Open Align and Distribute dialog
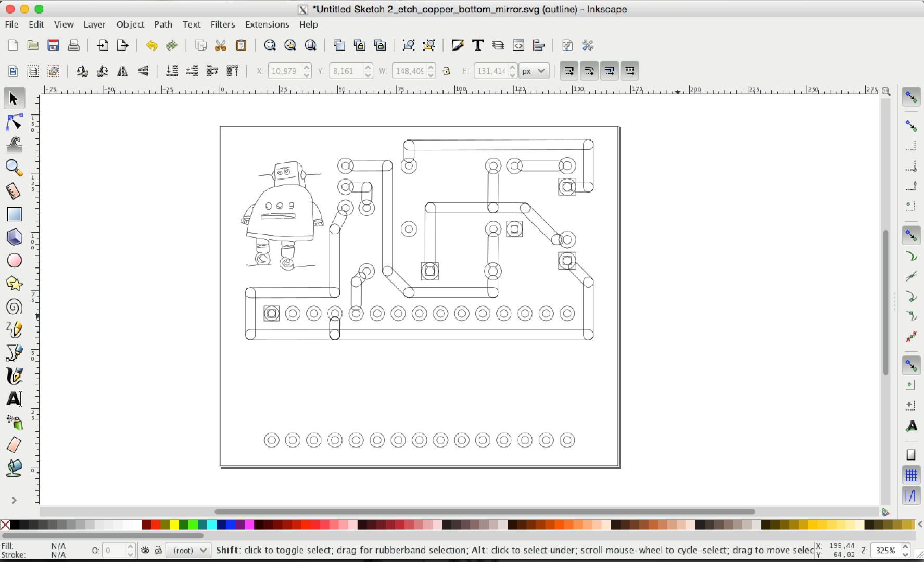The image size is (924, 562). (x=539, y=45)
